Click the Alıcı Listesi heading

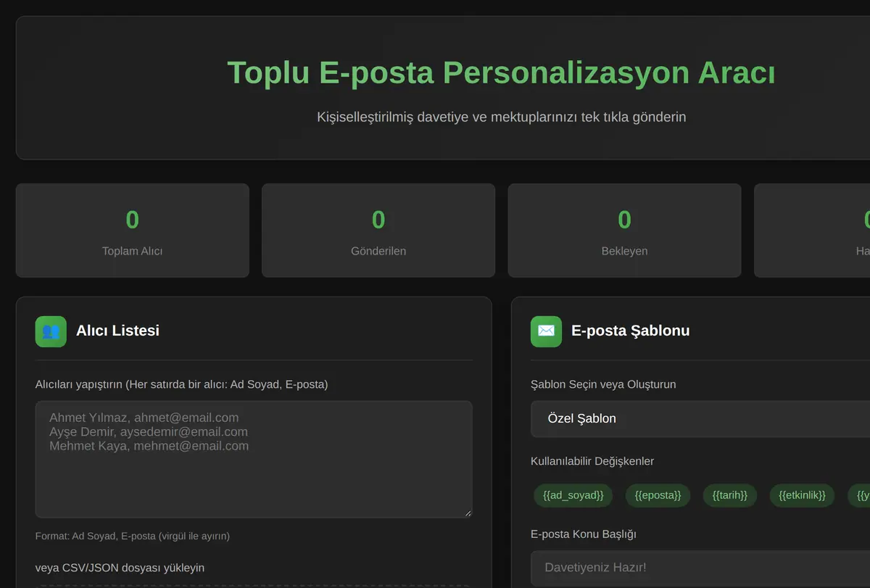(x=117, y=331)
